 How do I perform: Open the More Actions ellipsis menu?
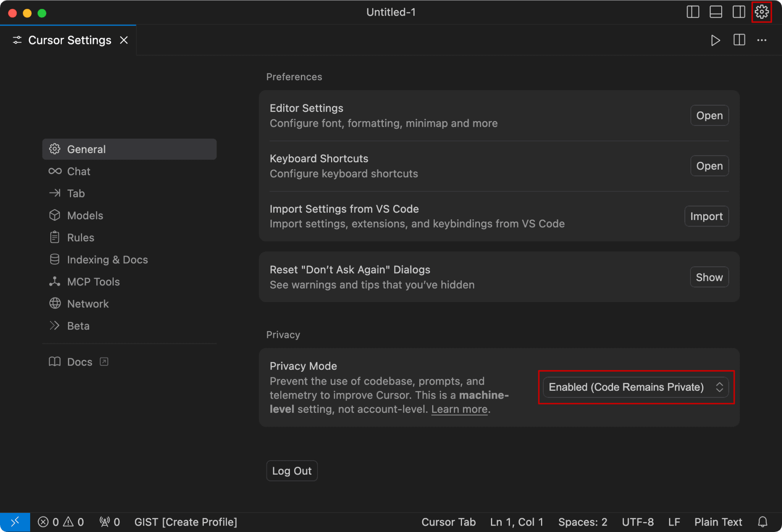[762, 40]
